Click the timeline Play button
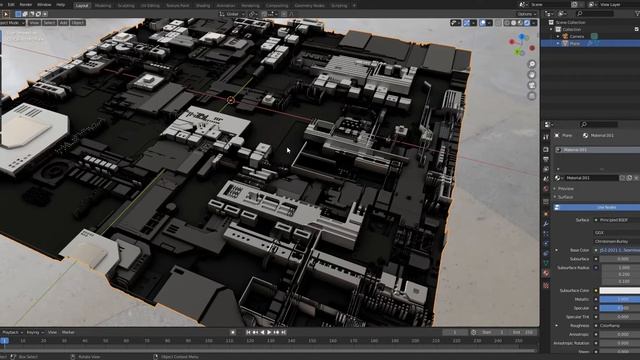This screenshot has width=640, height=360. point(269,332)
